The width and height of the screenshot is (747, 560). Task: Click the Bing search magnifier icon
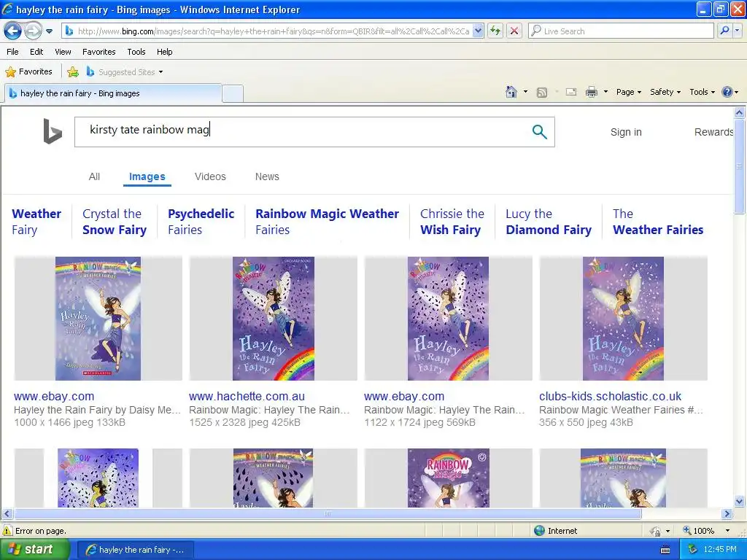pyautogui.click(x=539, y=132)
